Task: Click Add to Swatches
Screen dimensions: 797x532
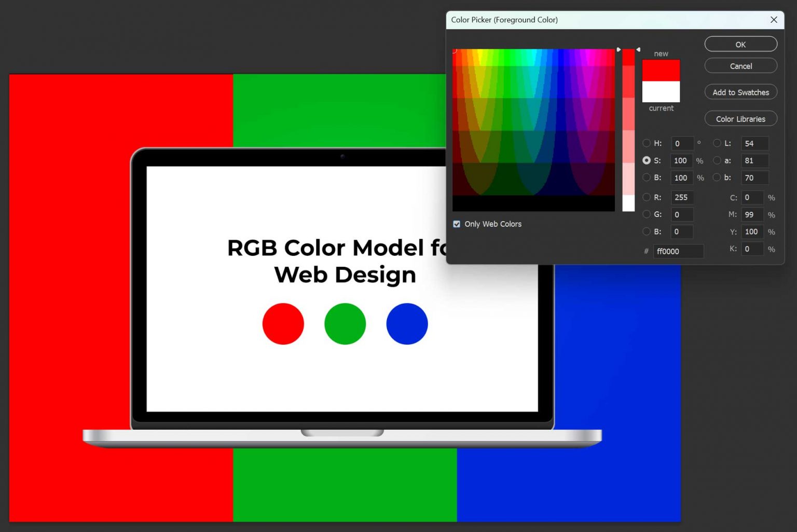Action: tap(740, 92)
